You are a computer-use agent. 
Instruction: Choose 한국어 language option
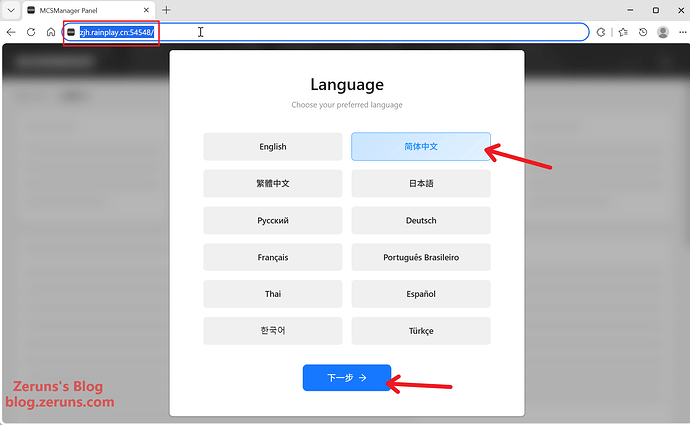tap(273, 331)
